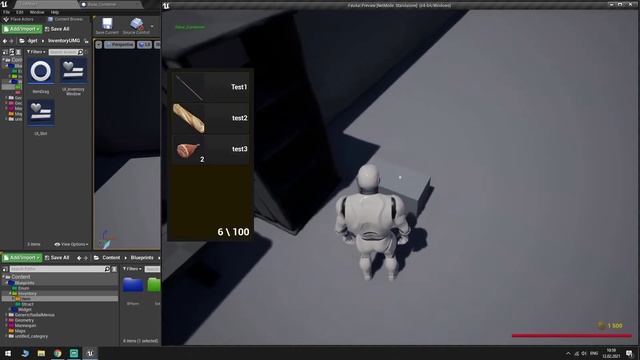Screen dimensions: 640x360
Task: Open Filters dropdown in upper content browser
Action: pyautogui.click(x=36, y=52)
